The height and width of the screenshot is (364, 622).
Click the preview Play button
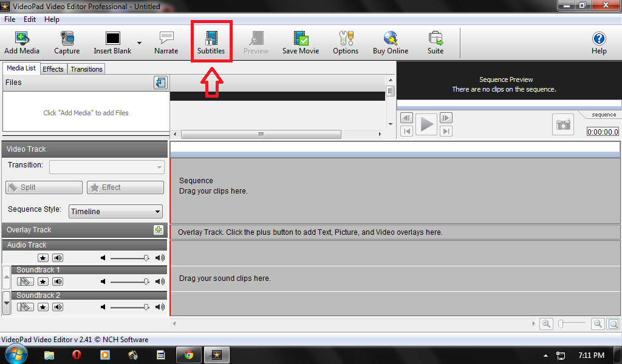click(426, 124)
